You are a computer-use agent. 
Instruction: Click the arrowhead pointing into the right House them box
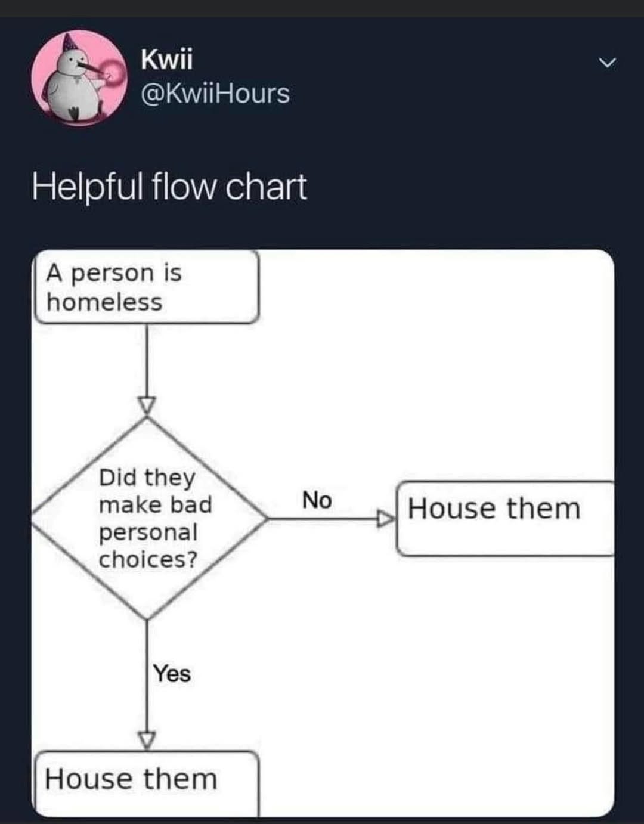point(386,518)
